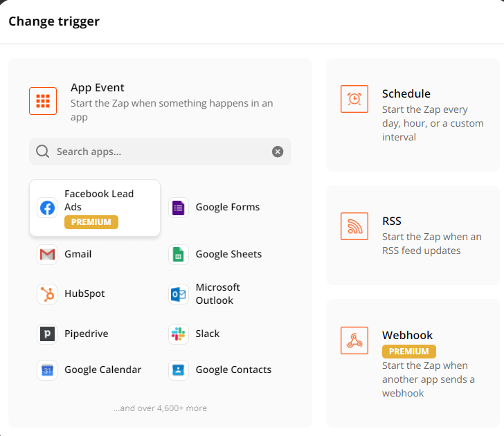This screenshot has height=436, width=504.
Task: Select the Slack logo icon
Action: 179,334
